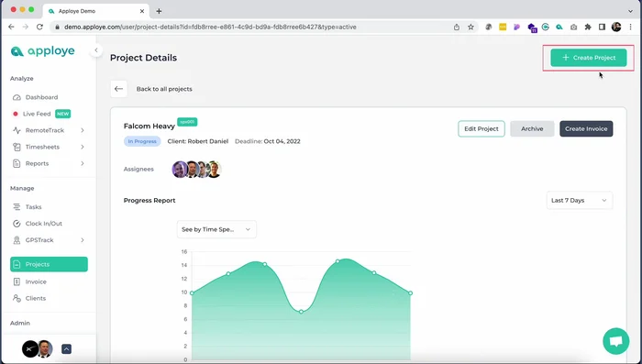The height and width of the screenshot is (364, 642).
Task: Click the Clients people icon
Action: (x=17, y=298)
